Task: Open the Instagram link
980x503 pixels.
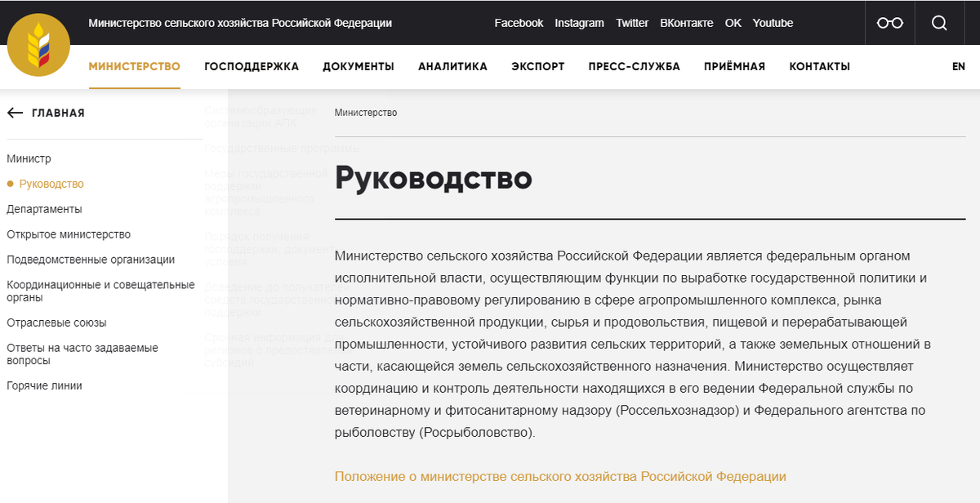Action: (579, 23)
